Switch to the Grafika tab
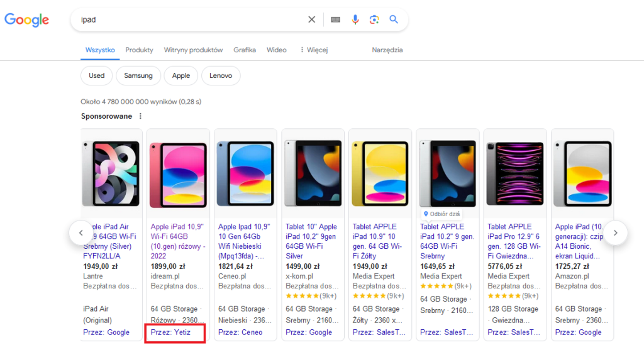644x350 pixels. coord(245,50)
